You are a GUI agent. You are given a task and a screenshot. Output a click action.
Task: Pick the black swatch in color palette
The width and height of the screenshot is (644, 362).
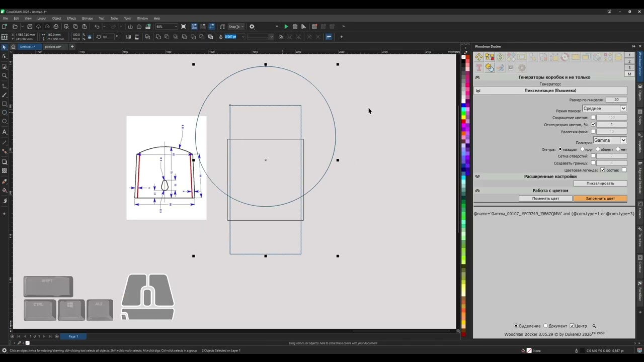[464, 61]
